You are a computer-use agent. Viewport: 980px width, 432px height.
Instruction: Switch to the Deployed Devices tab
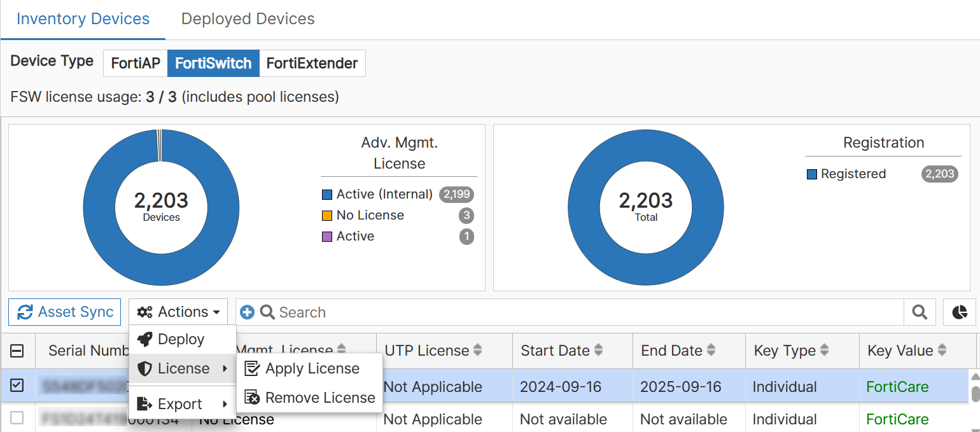[x=247, y=18]
